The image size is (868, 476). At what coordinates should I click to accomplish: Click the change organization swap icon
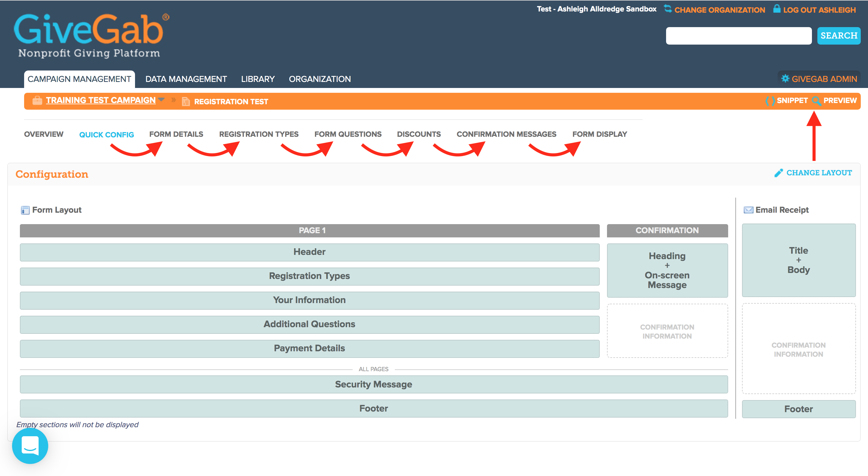point(667,9)
